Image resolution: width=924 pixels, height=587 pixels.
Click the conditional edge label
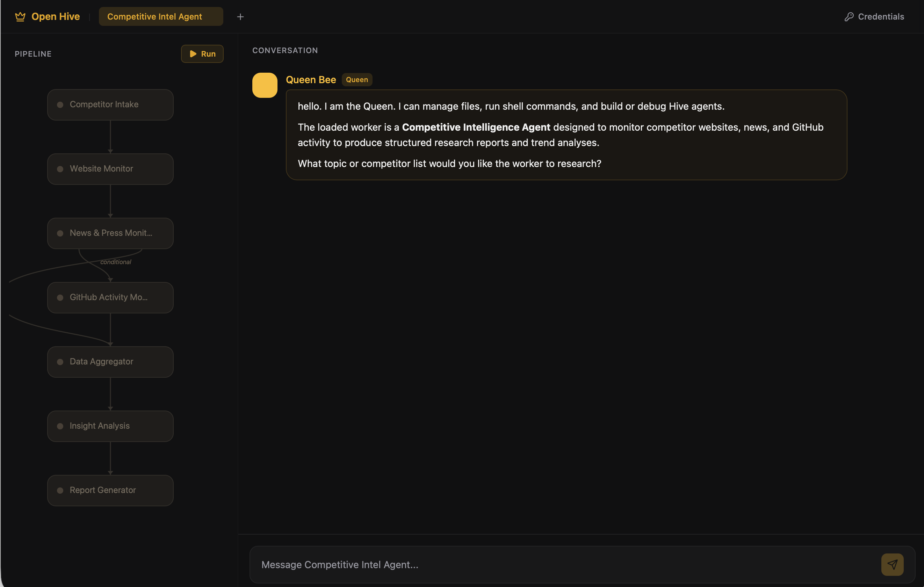click(115, 262)
